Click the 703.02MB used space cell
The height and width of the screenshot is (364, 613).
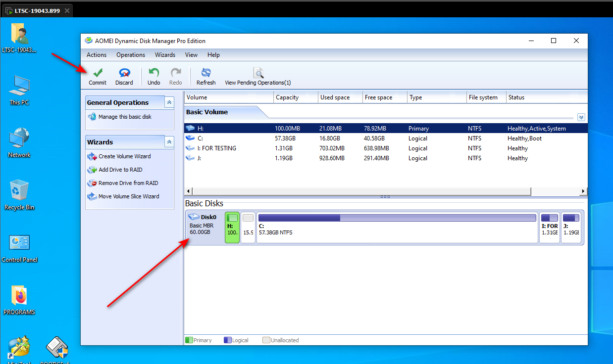click(332, 148)
